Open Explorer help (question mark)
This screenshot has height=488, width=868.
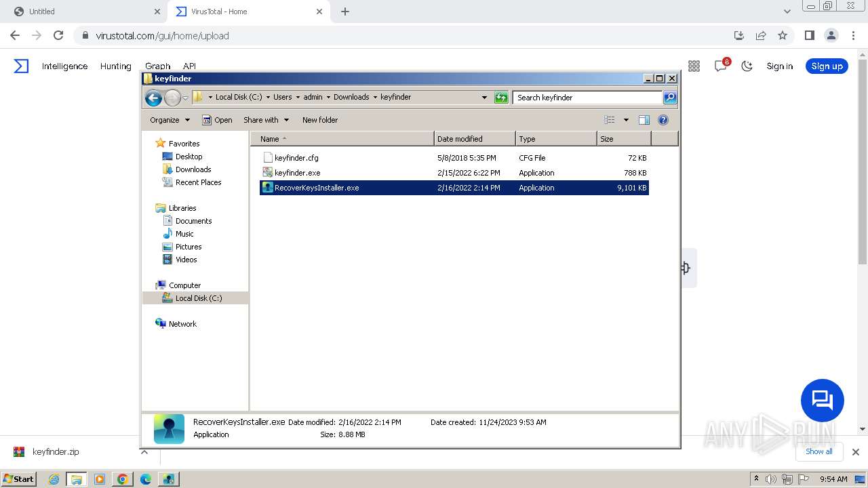[663, 120]
